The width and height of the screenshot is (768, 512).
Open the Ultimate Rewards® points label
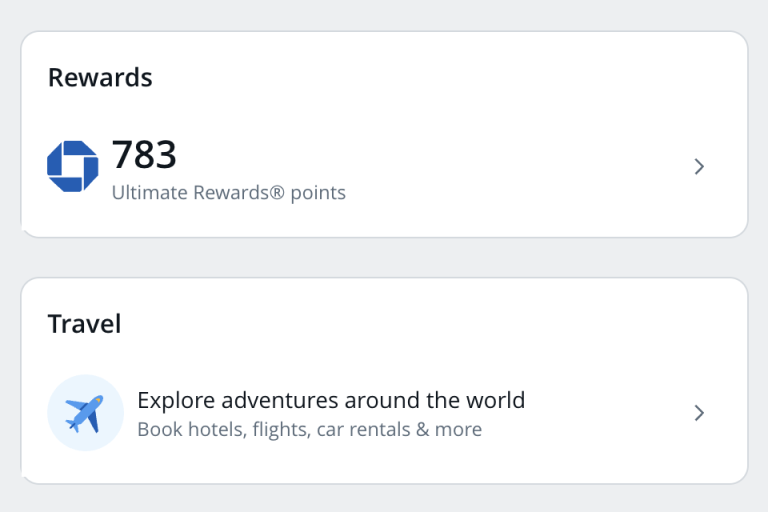[228, 192]
